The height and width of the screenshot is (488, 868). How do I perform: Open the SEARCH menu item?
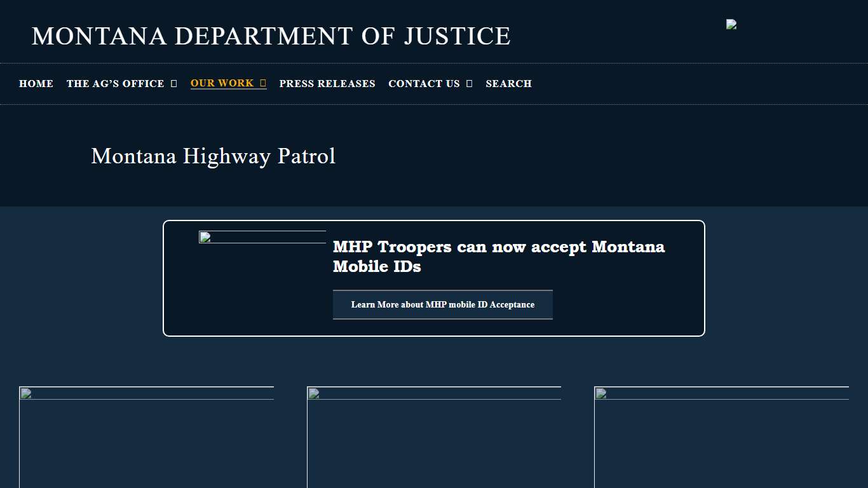tap(508, 83)
